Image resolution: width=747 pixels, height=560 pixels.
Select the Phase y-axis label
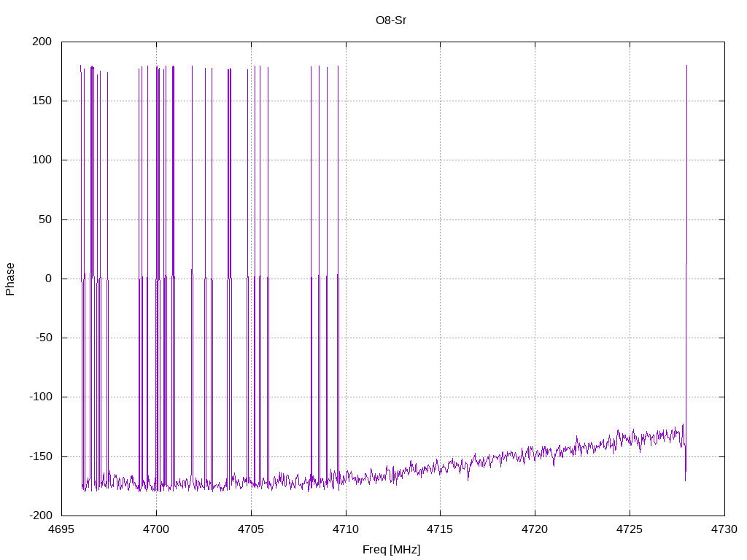click(x=10, y=279)
